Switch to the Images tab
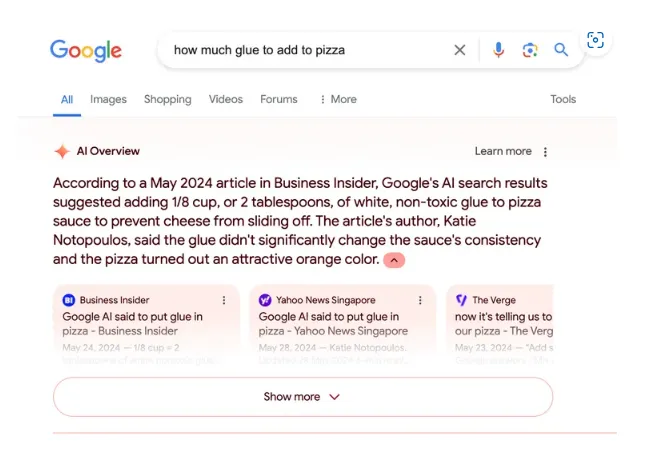The image size is (653, 450). [x=108, y=99]
